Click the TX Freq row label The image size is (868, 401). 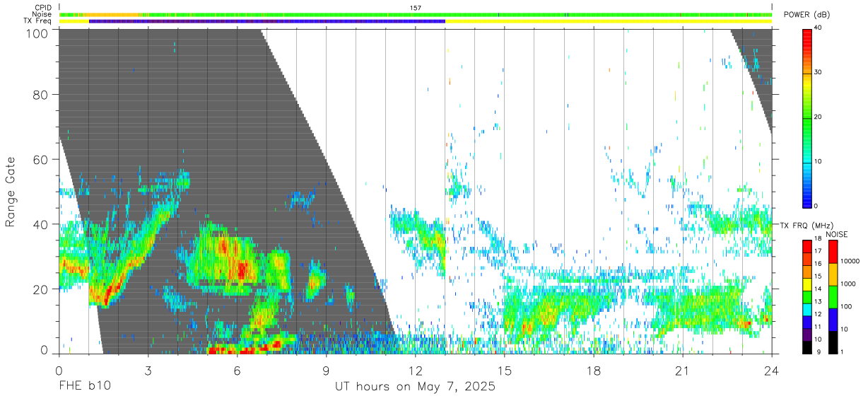coord(37,21)
